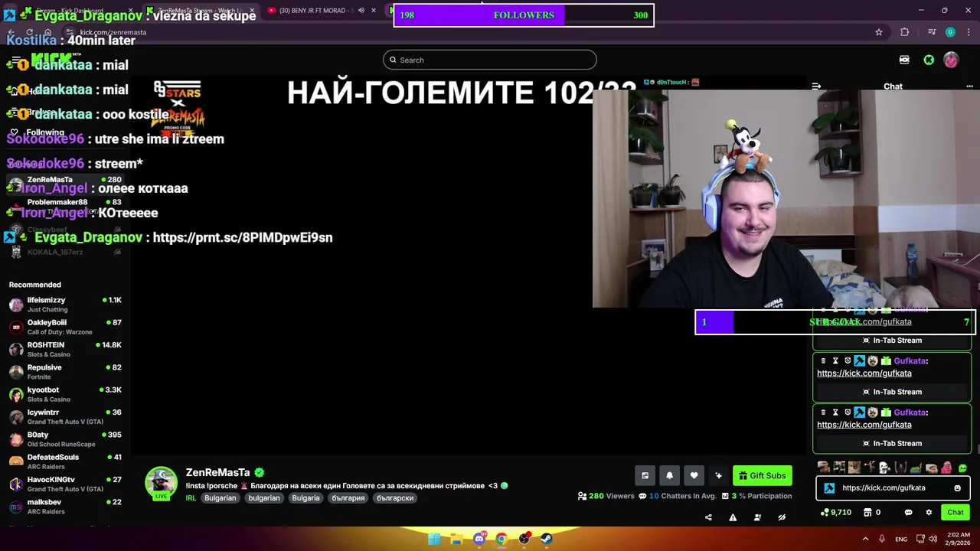Open DefeatedSouls ARC Raiders channel
This screenshot has height=551, width=980.
65,461
